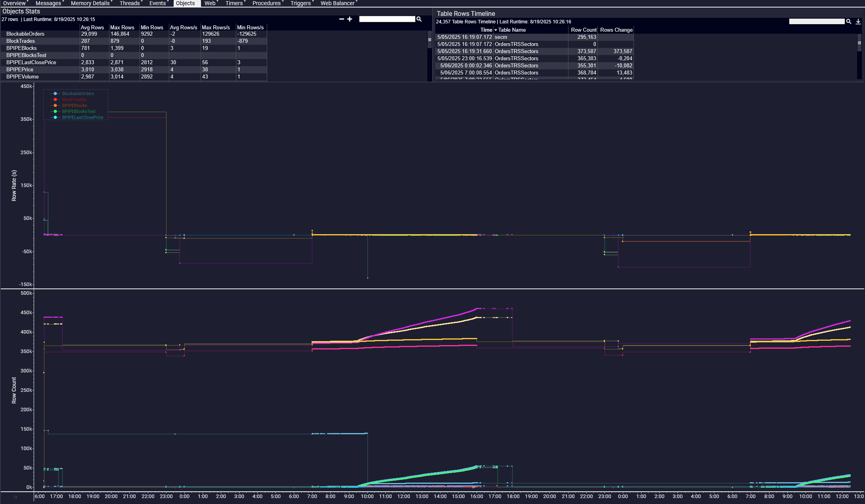Click the Time column sort arrow
This screenshot has width=865, height=504.
(496, 30)
